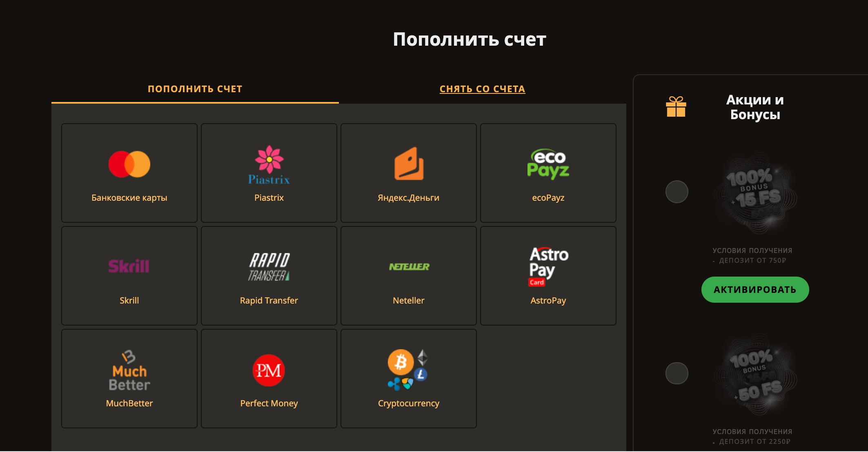
Task: Switch to Пополнить счет tab
Action: pos(195,89)
